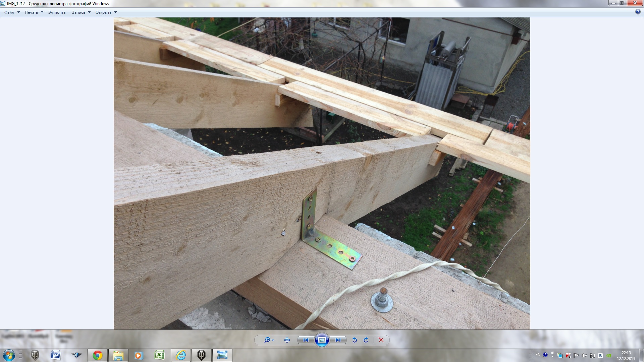Open Excel from the taskbar
This screenshot has height=362, width=644.
pyautogui.click(x=160, y=355)
